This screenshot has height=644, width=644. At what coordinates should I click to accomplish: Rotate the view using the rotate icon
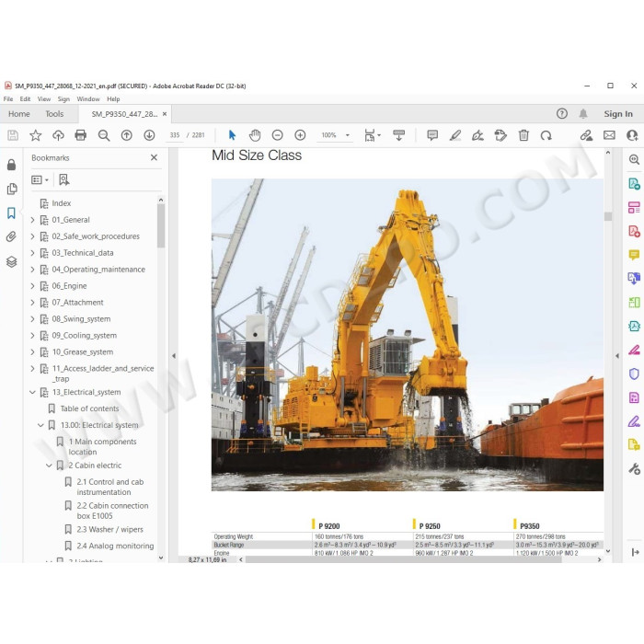546,135
